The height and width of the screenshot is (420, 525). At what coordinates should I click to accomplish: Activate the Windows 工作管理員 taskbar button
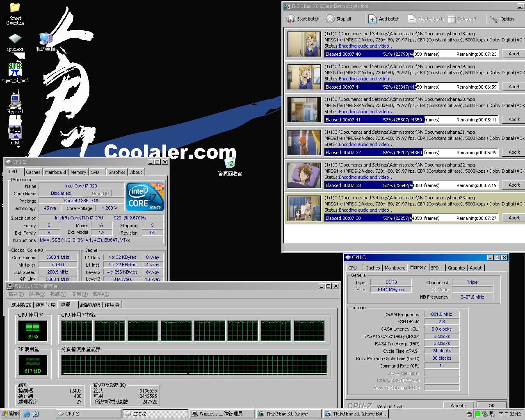coord(222,414)
